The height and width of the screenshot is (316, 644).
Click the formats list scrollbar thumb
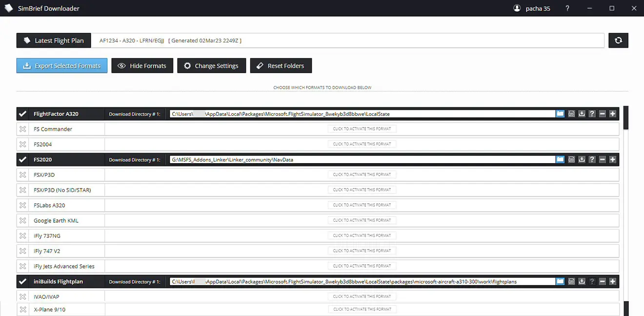[x=626, y=118]
